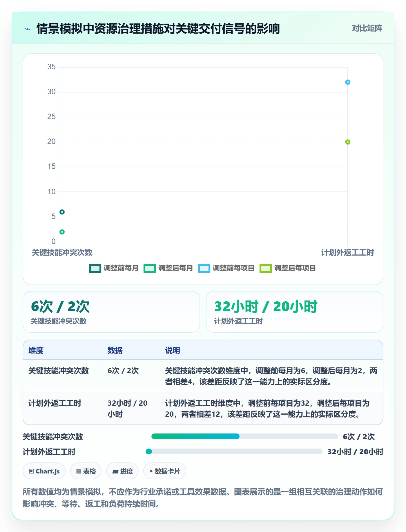Select the 6次 / 2次 data card
Viewport: 406px width, 532px height.
pos(111,312)
